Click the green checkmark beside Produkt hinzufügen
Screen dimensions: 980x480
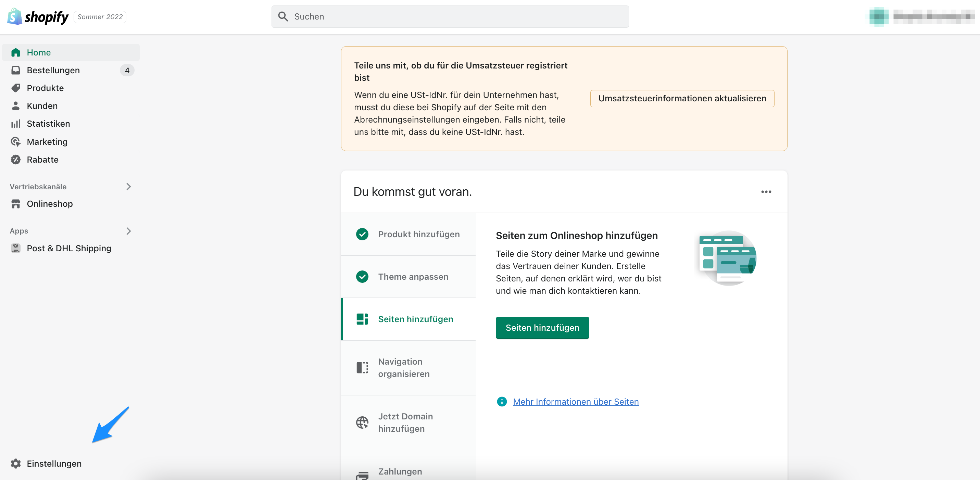pyautogui.click(x=362, y=234)
